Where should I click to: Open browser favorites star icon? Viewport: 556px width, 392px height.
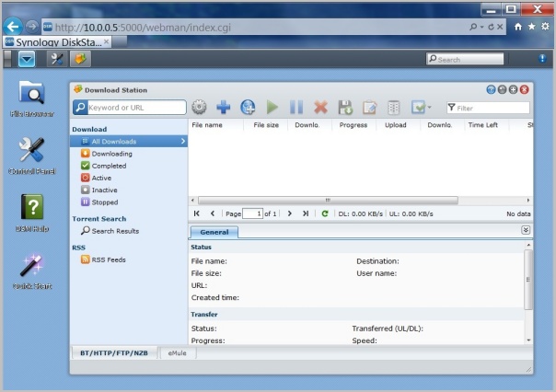tap(531, 27)
